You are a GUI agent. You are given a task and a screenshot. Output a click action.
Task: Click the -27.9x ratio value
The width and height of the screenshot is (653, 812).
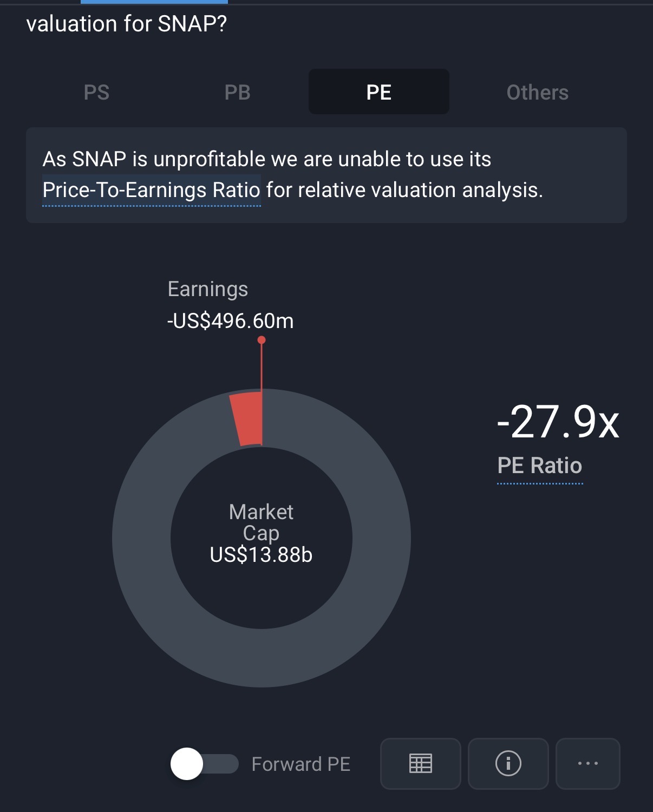[558, 422]
